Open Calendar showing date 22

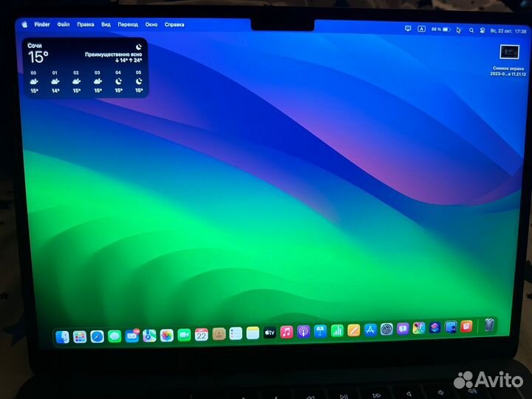coord(201,335)
